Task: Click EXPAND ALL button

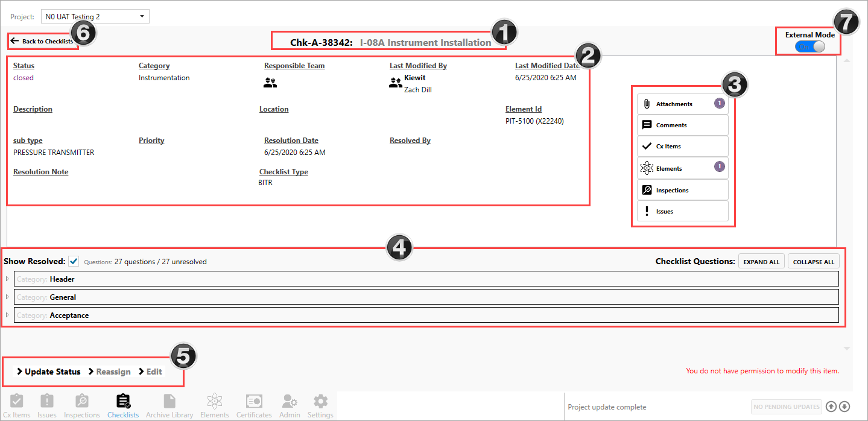Action: (x=761, y=261)
